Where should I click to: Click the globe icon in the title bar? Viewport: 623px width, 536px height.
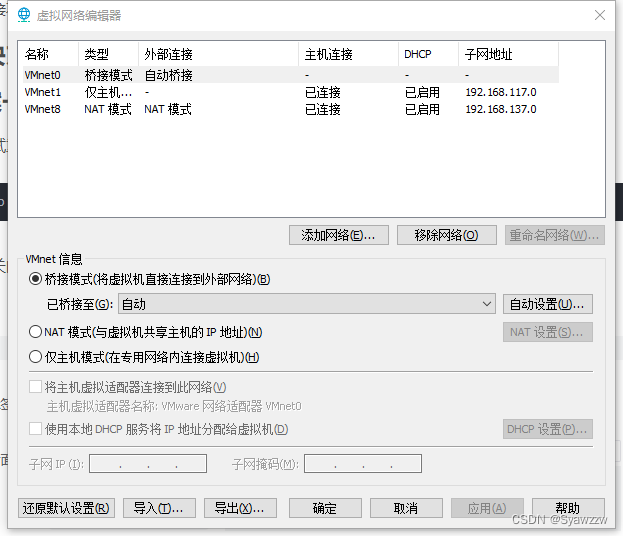tap(24, 15)
